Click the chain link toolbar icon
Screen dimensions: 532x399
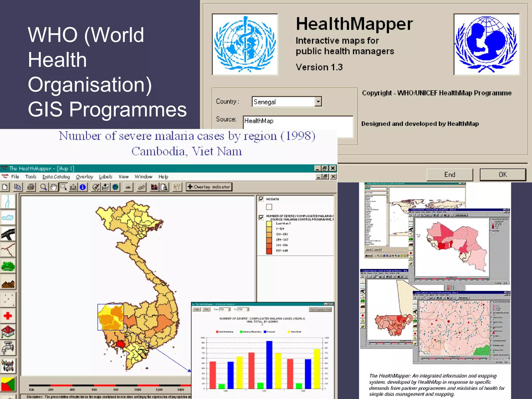(141, 187)
